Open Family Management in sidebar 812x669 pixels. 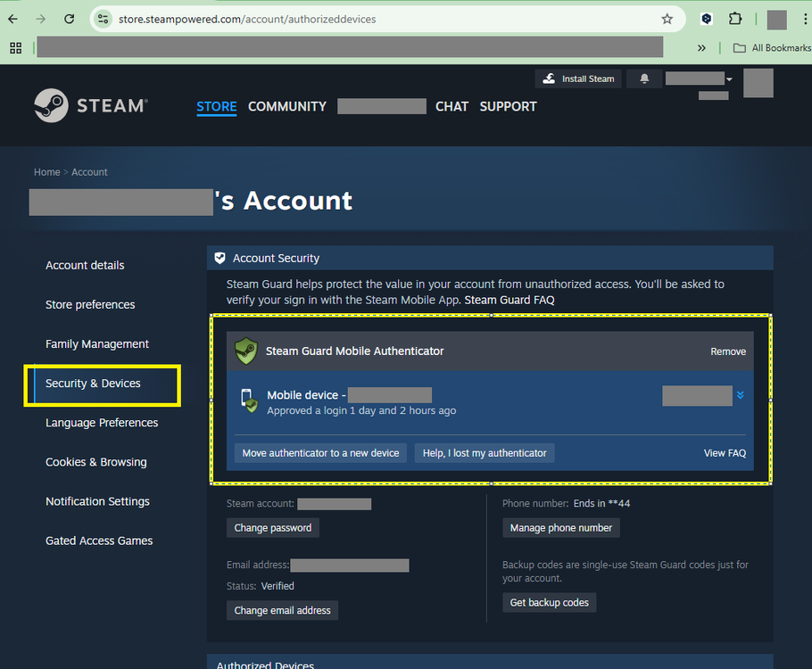pos(97,344)
